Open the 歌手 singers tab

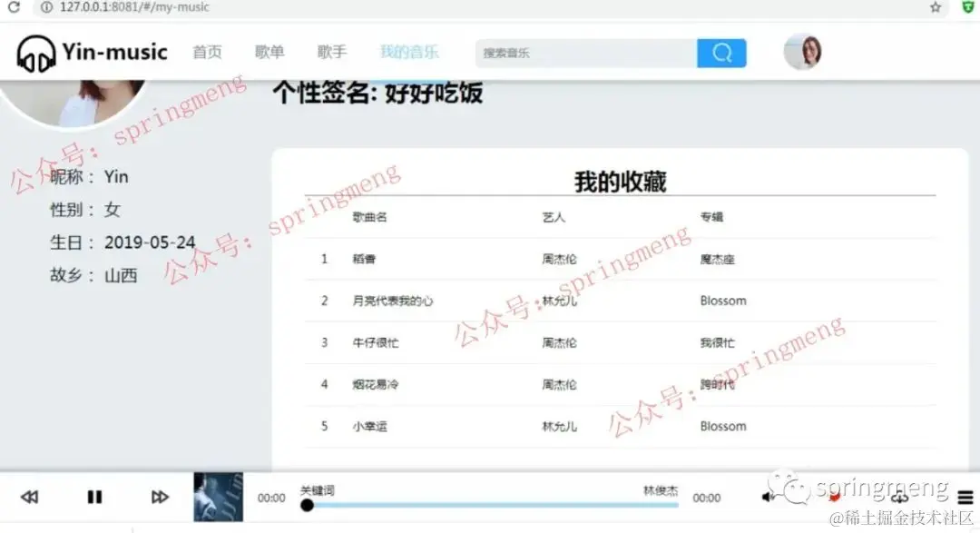332,52
